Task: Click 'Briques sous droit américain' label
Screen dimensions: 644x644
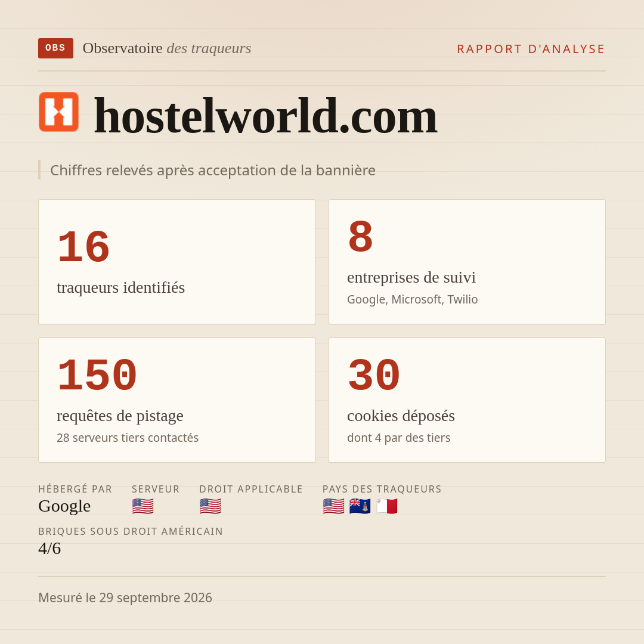Action: coord(131,531)
